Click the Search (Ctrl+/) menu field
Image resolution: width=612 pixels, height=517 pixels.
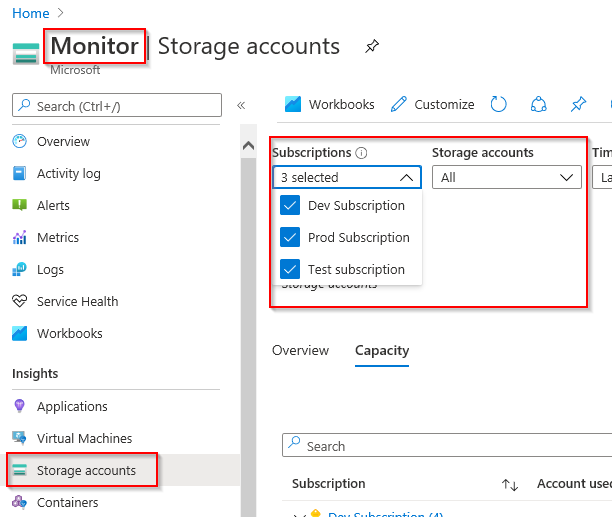(117, 105)
